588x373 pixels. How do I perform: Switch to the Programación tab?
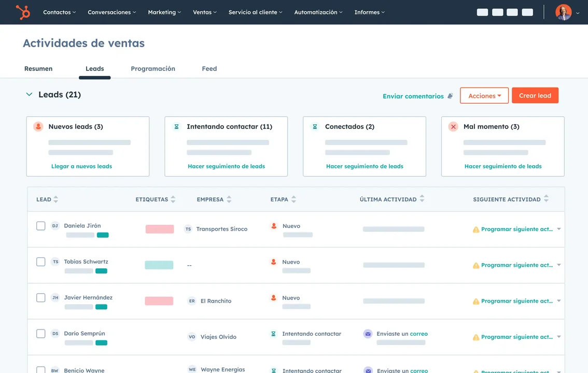pyautogui.click(x=153, y=68)
